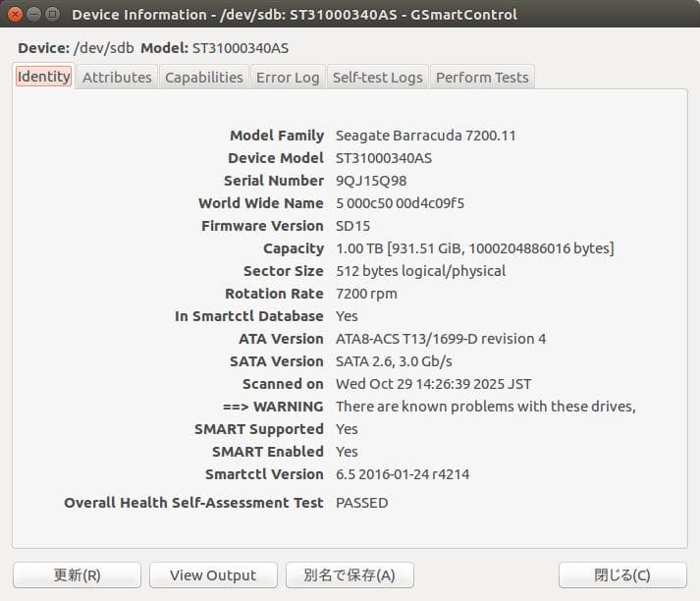
Task: Click the /dev/sdb device path in header
Action: [x=103, y=48]
